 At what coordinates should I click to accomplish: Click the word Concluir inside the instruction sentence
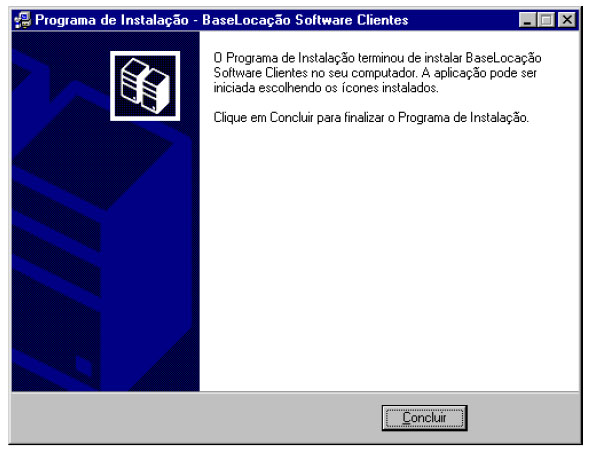pos(292,117)
